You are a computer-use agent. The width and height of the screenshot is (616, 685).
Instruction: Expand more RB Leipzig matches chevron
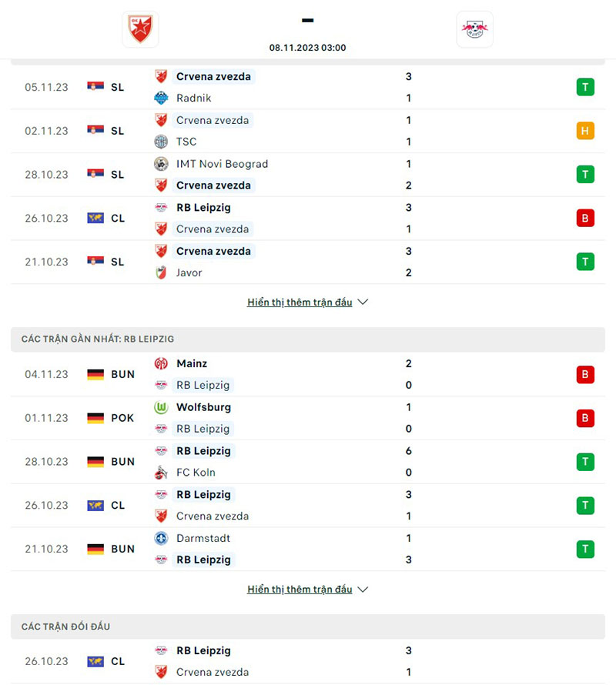pyautogui.click(x=363, y=590)
